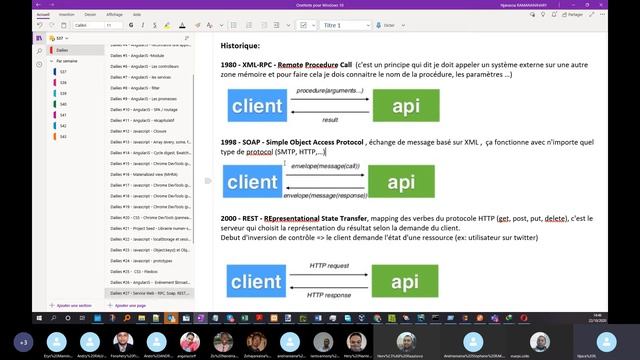Viewport: 640px width, 360px height.
Task: Sort pages using the sort icon
Action: [187, 38]
